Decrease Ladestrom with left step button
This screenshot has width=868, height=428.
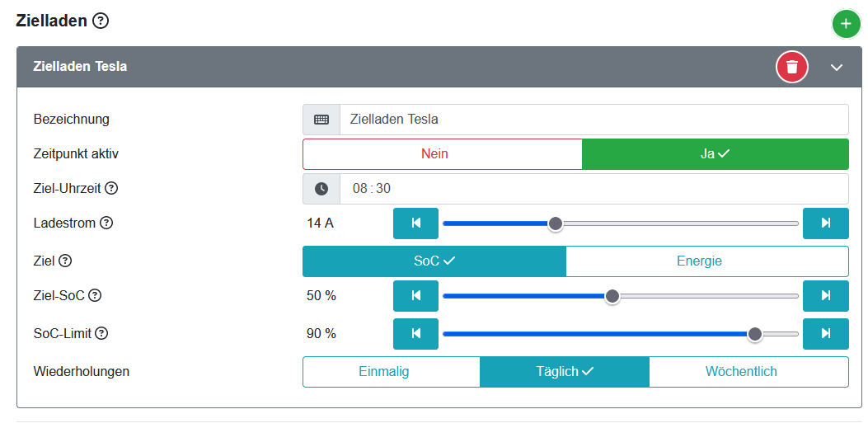click(x=415, y=223)
